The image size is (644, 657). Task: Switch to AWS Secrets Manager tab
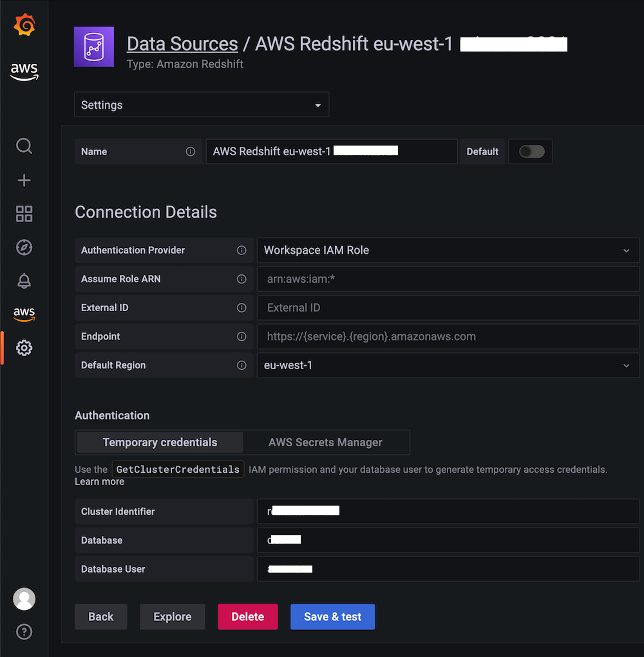(x=325, y=443)
